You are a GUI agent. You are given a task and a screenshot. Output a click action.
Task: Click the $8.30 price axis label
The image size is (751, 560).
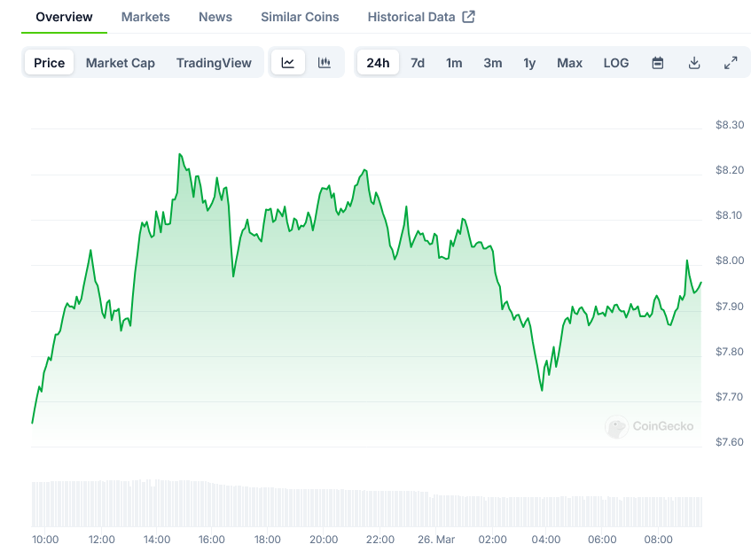[730, 125]
